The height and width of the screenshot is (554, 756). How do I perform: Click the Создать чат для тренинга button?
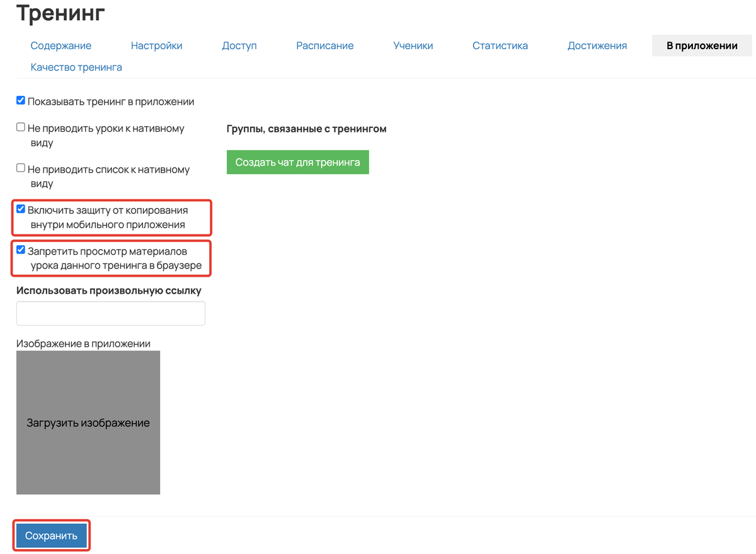[x=297, y=162]
